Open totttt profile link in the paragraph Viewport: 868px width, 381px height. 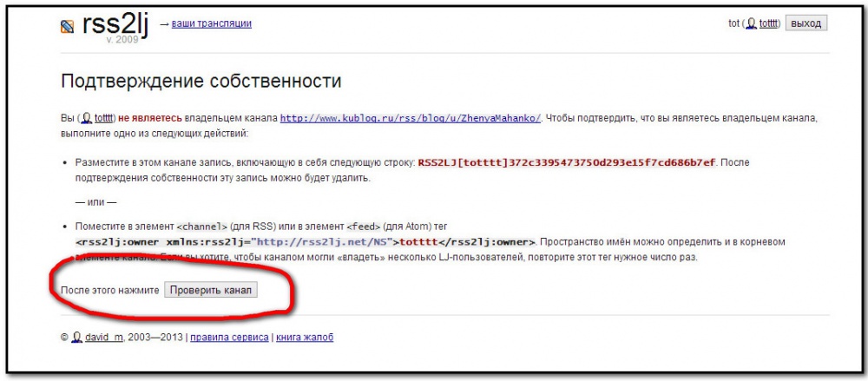pyautogui.click(x=103, y=118)
